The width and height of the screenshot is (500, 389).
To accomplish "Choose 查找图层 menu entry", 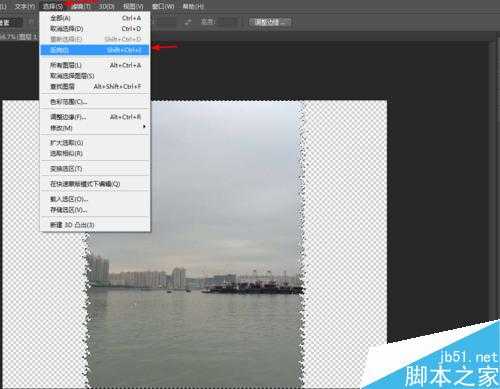I will click(95, 86).
